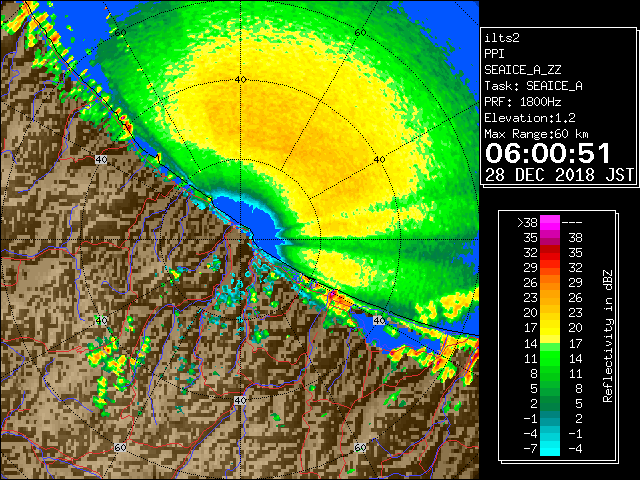The image size is (640, 480).
Task: Pick the magenta swatch beside '>38'
Action: 550,222
